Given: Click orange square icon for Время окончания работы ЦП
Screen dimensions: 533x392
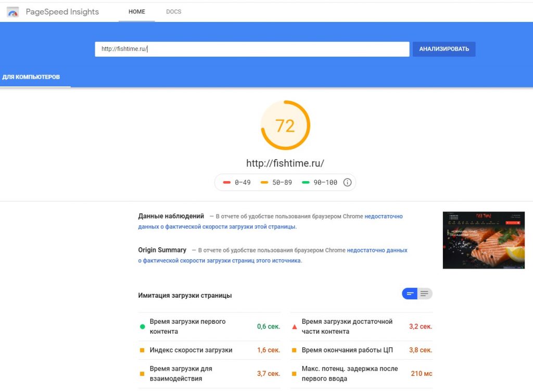Looking at the screenshot, I should [x=294, y=350].
